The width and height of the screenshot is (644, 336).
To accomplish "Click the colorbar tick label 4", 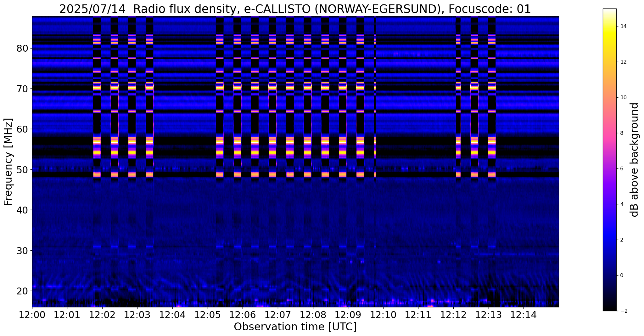I will tap(621, 204).
